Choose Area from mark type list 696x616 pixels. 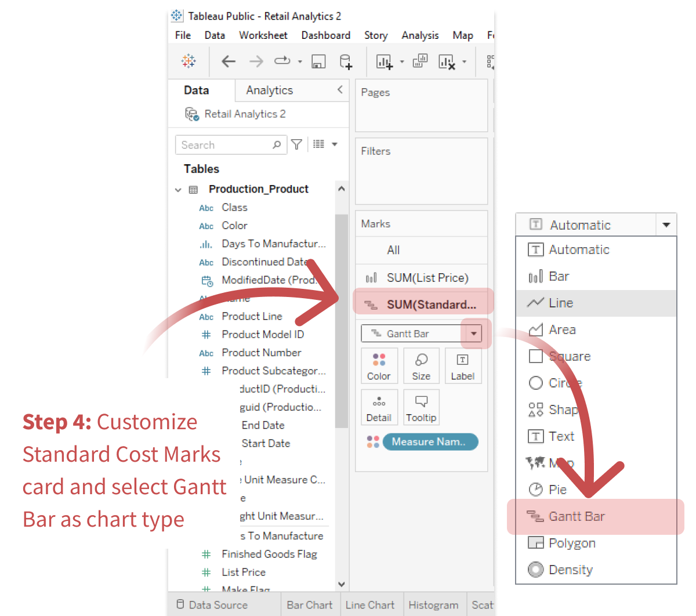point(596,329)
